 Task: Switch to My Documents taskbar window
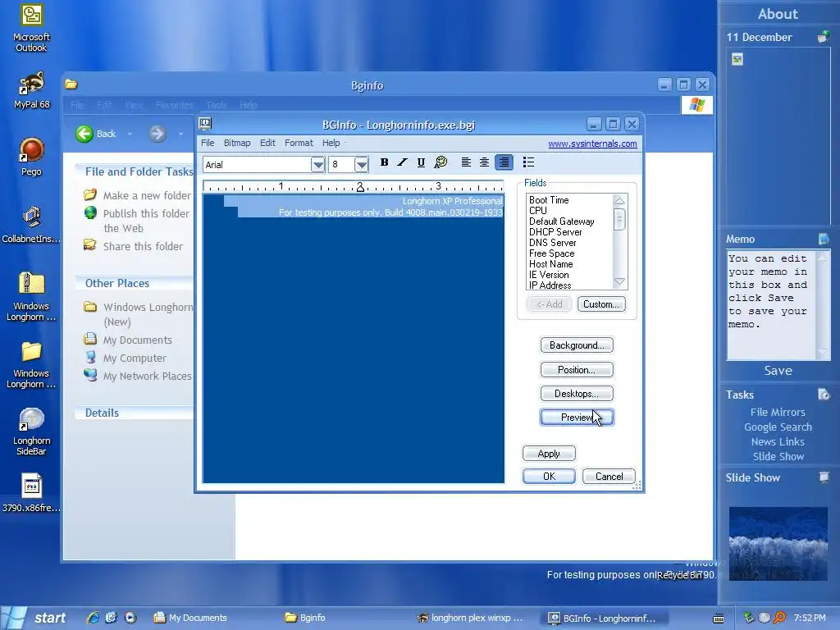coord(190,618)
